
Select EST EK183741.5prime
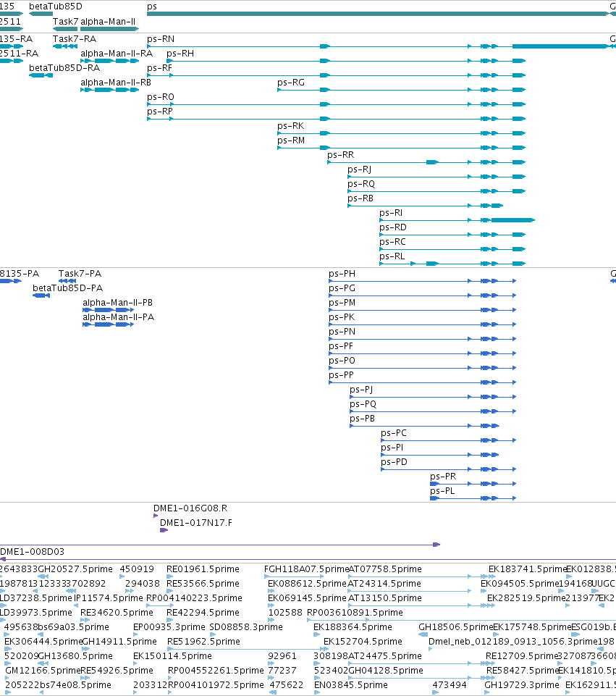click(x=492, y=576)
